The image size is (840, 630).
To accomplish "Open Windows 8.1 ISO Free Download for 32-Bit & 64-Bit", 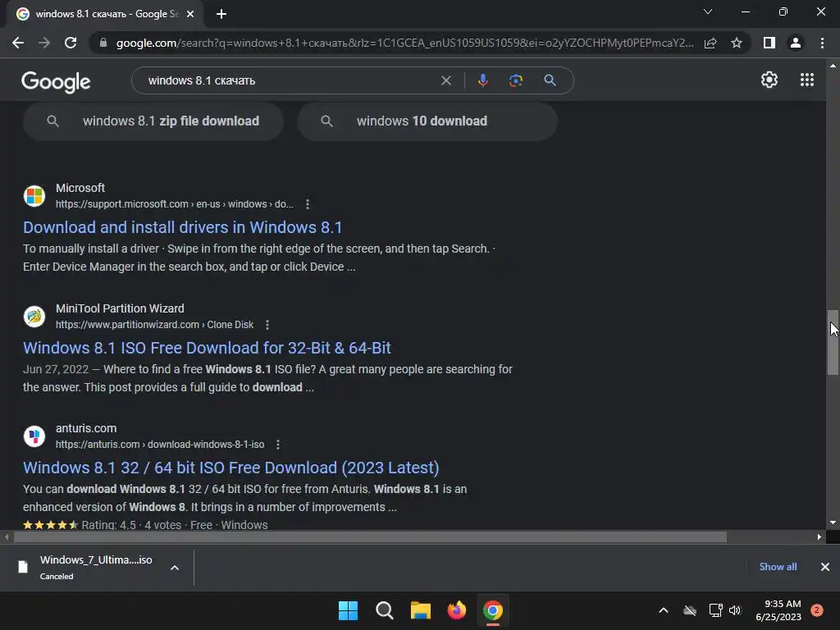I will (207, 348).
